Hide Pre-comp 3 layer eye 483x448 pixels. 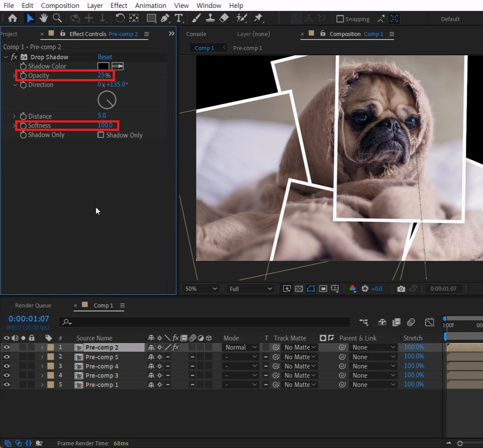(x=7, y=376)
